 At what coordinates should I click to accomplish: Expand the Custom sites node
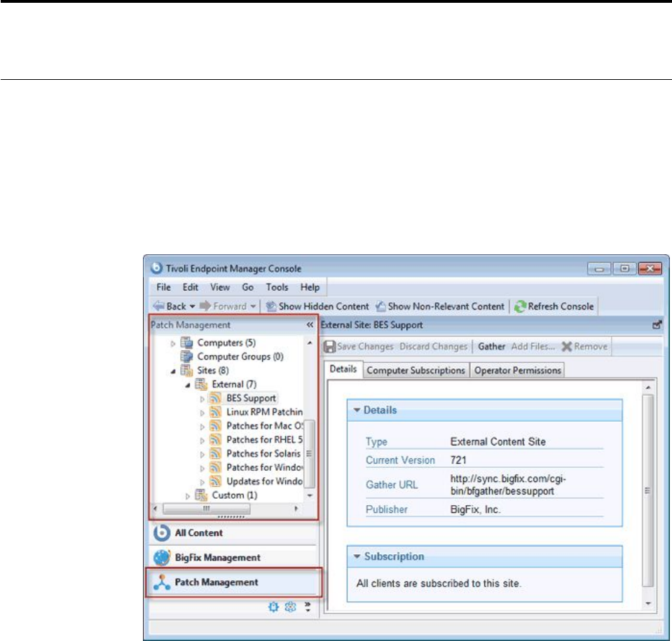point(188,496)
